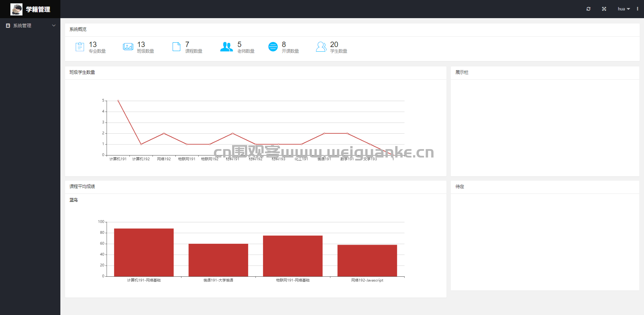This screenshot has width=644, height=315.
Task: Click the 计算机191 data point on line chart
Action: point(118,101)
